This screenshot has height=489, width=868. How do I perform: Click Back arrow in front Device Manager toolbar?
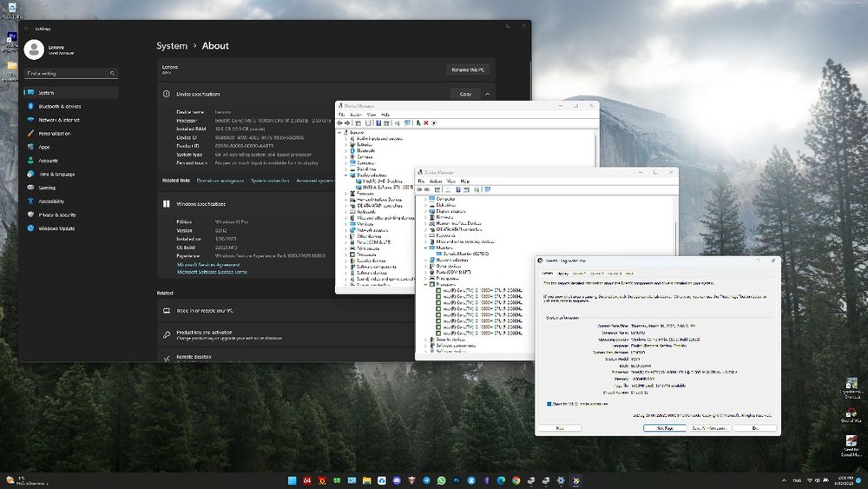[419, 189]
